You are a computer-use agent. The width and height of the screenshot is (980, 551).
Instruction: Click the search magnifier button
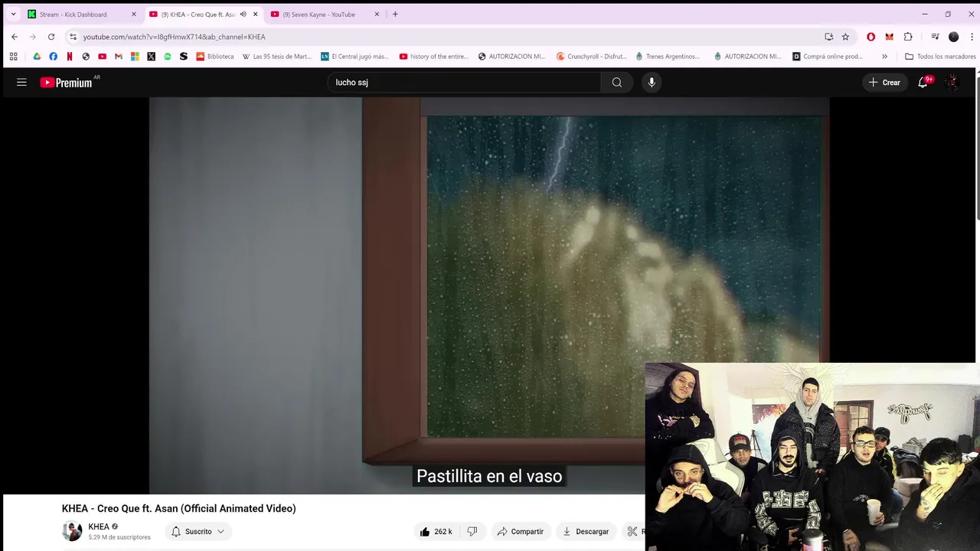coord(617,83)
